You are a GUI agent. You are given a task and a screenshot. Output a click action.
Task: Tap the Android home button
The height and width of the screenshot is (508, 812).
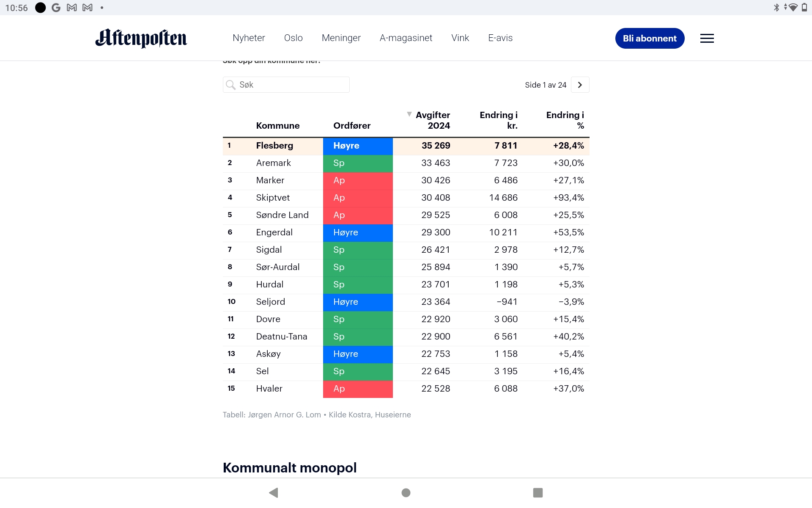coord(406,492)
